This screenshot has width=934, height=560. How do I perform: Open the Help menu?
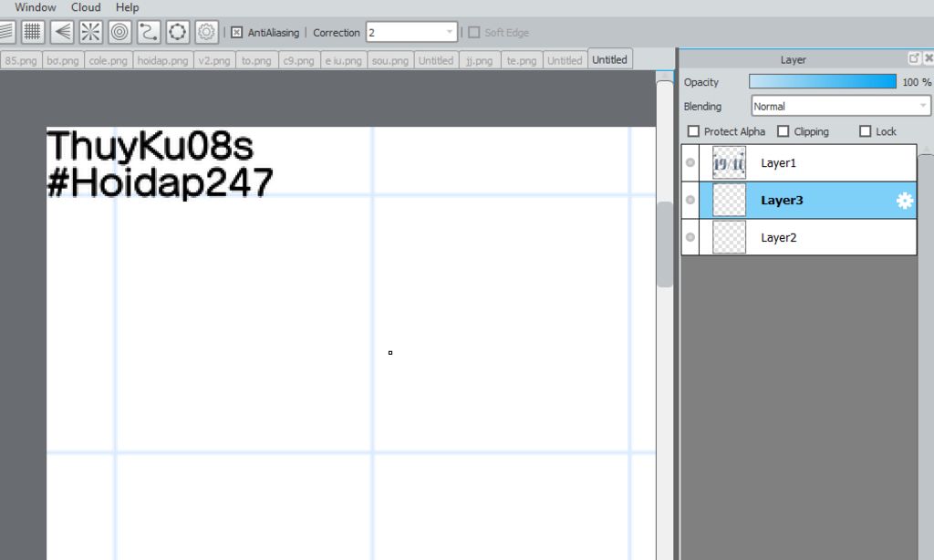tap(127, 7)
